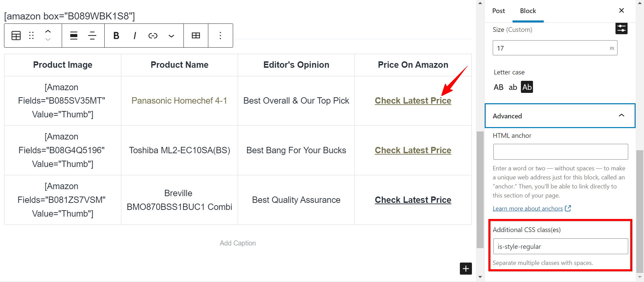
Task: Open the column text alignment tool
Action: [92, 36]
